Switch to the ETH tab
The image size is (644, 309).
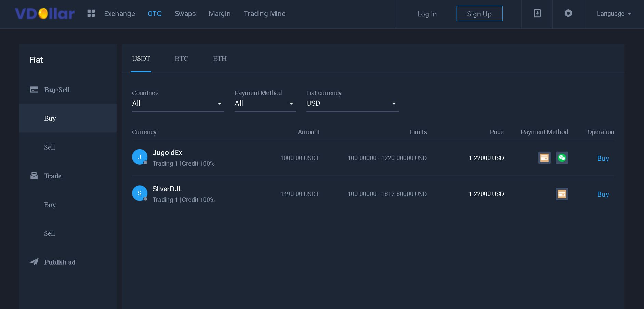pyautogui.click(x=220, y=59)
